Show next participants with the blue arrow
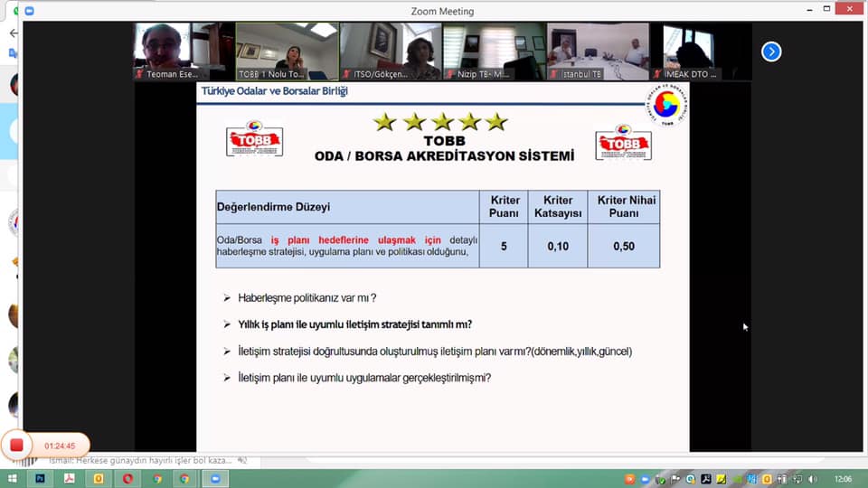Viewport: 868px width, 488px height. [770, 52]
